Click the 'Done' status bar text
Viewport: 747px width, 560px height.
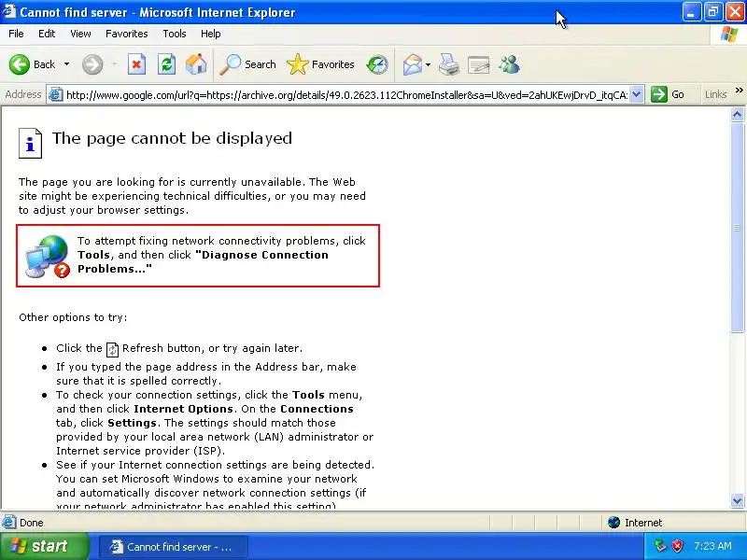pos(32,523)
